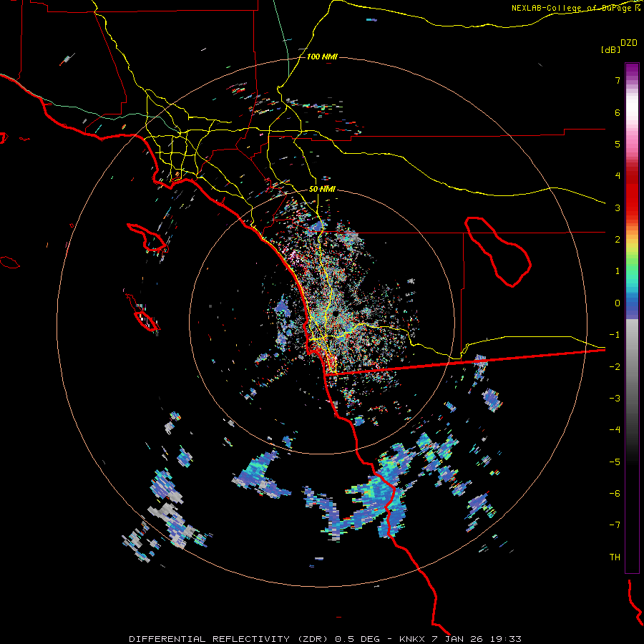Click the '-2' value on the color scale
The image size is (644, 644).
(x=615, y=367)
